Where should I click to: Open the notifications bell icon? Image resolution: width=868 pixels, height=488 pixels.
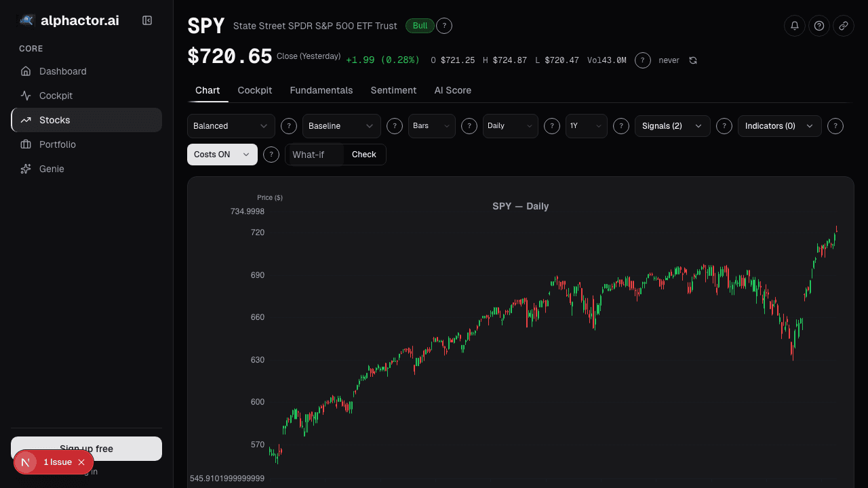tap(795, 26)
